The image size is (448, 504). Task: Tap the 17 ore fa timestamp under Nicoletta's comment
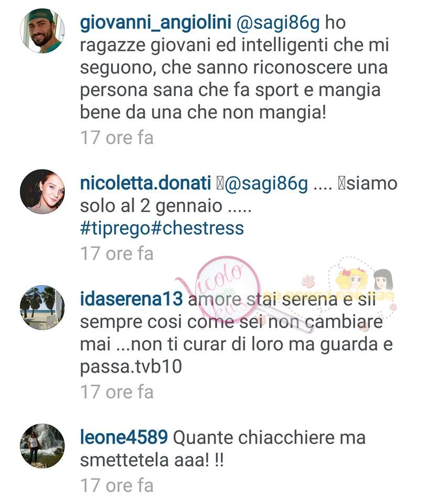click(x=117, y=254)
